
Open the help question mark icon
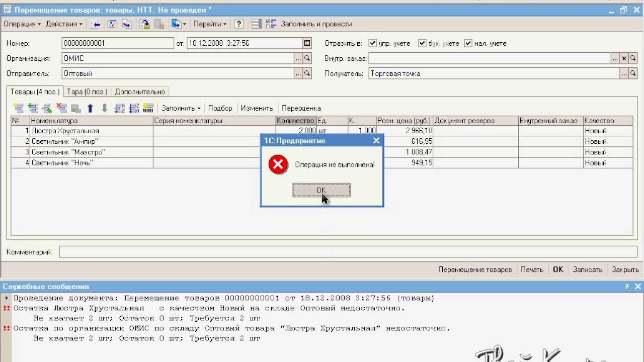[239, 24]
